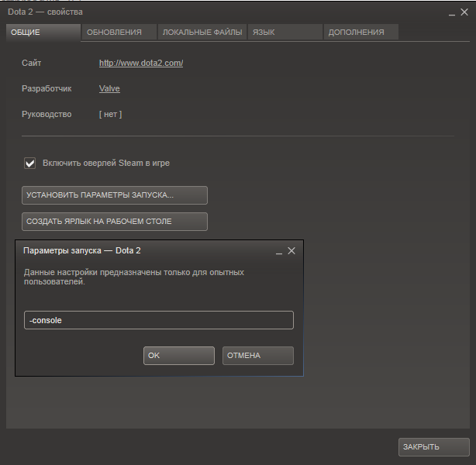Minimize the Параметры запуска dialog
This screenshot has height=465, width=476.
point(278,252)
